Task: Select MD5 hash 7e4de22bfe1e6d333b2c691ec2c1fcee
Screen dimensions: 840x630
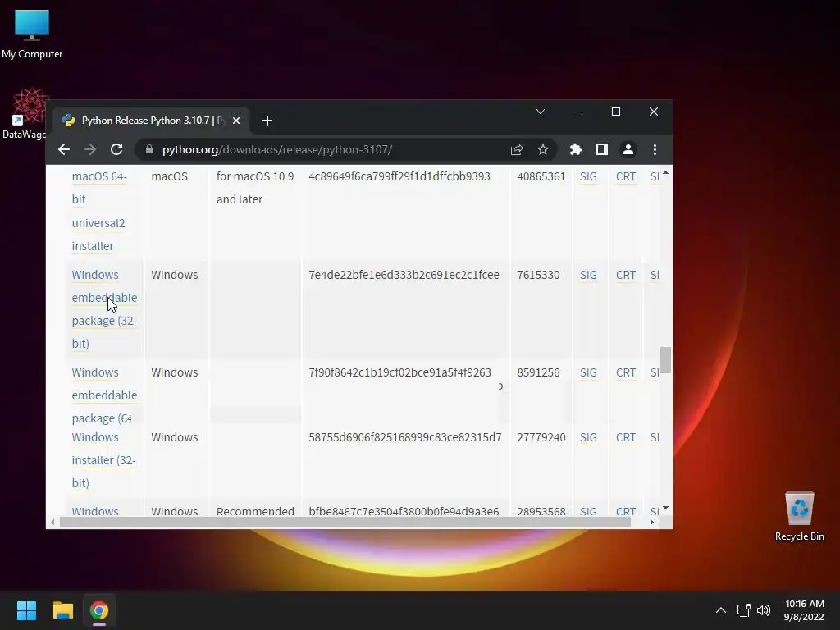Action: [x=404, y=275]
